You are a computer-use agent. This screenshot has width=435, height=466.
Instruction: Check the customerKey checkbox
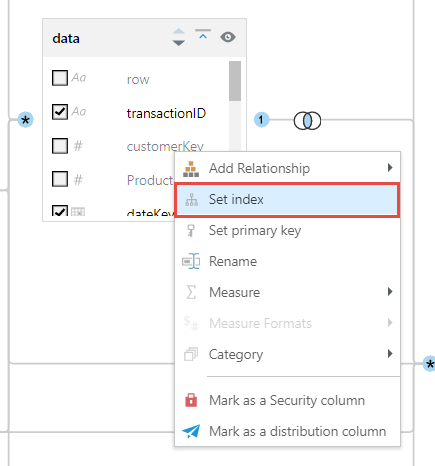(x=60, y=146)
